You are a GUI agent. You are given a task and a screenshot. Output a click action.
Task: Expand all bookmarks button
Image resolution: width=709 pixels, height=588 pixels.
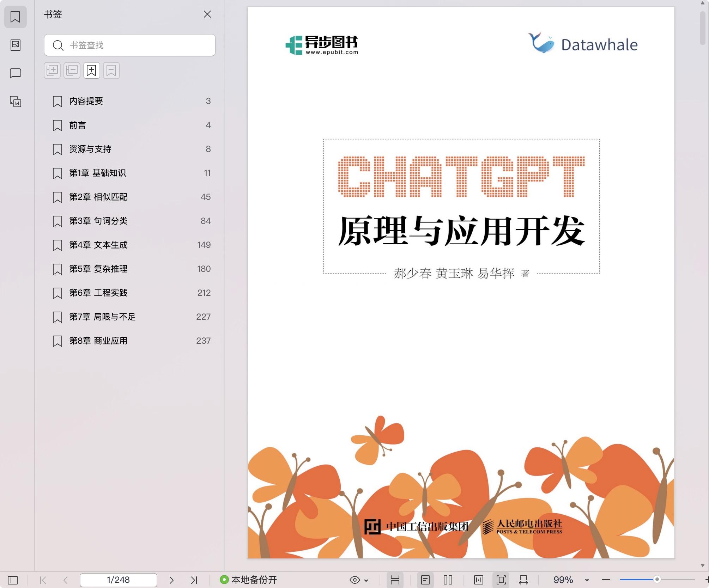click(52, 71)
